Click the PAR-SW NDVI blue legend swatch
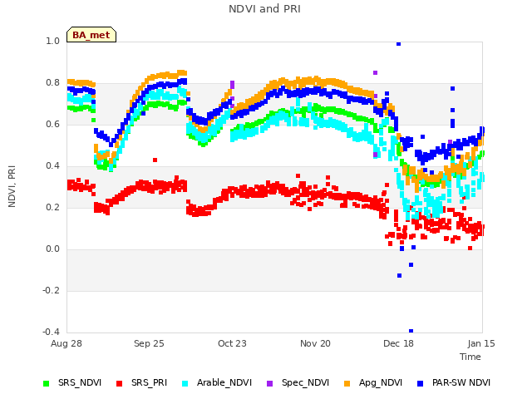Viewport: 532px width, 399px height. (x=420, y=383)
